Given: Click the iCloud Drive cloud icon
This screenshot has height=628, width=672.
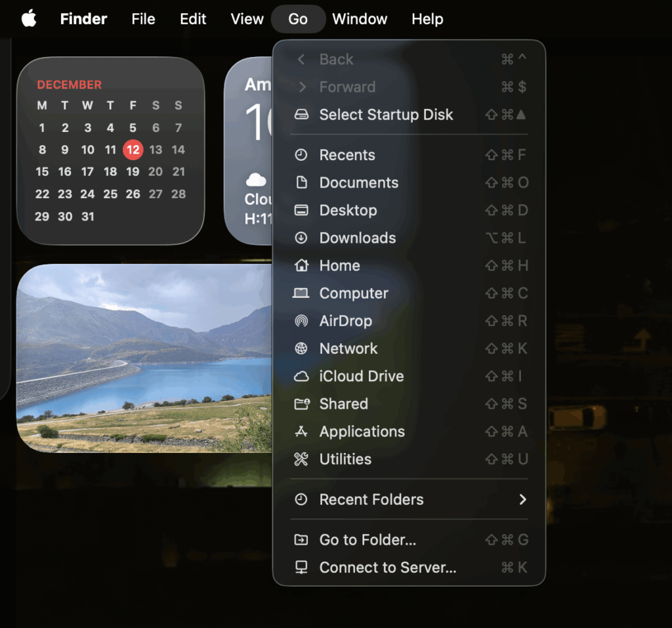Looking at the screenshot, I should tap(301, 376).
